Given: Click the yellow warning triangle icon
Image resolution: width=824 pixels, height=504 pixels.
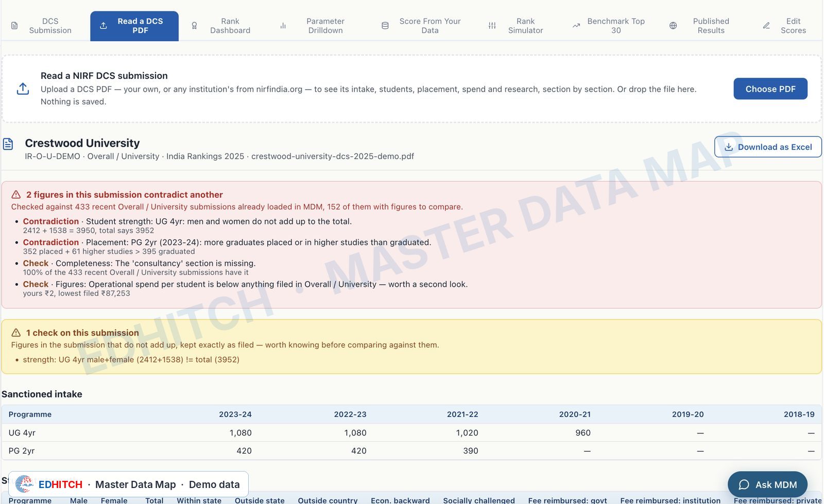Looking at the screenshot, I should coord(16,333).
